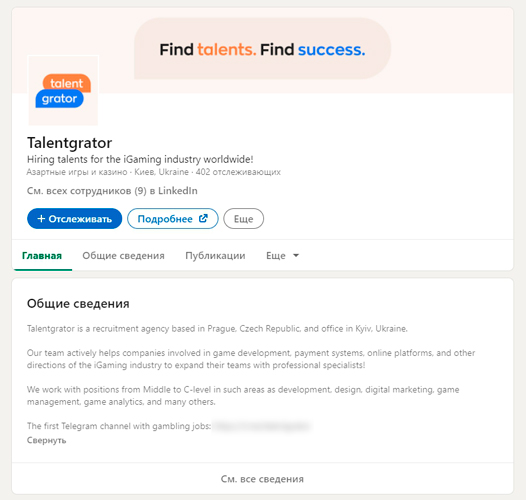Open the blurred Telegram channel link

pos(262,427)
